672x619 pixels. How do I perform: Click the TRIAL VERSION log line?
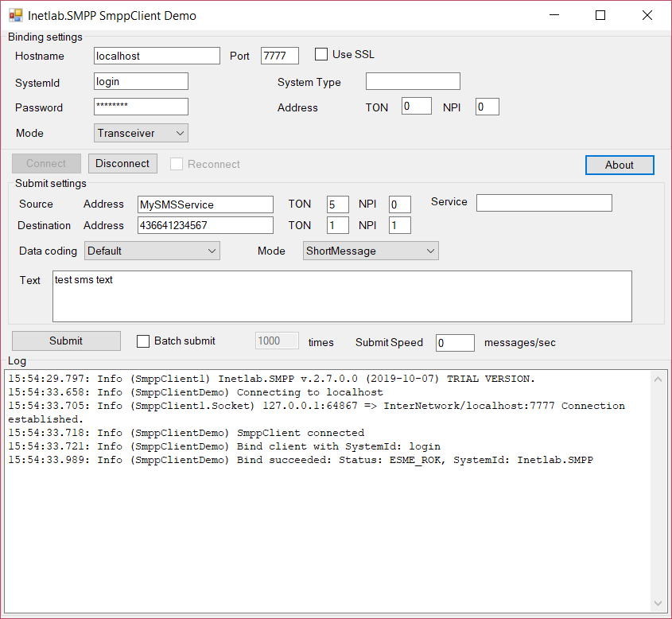coord(272,379)
